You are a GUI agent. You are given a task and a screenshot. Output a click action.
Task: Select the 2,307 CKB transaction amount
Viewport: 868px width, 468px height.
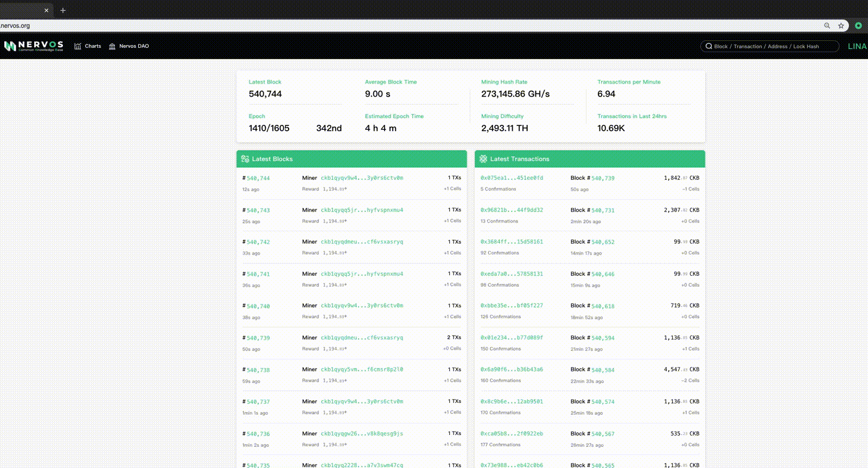click(681, 210)
